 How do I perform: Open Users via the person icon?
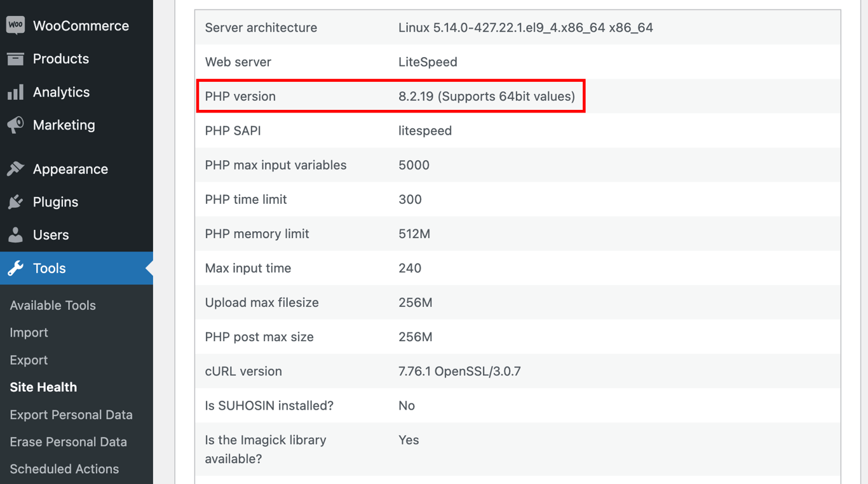tap(16, 234)
